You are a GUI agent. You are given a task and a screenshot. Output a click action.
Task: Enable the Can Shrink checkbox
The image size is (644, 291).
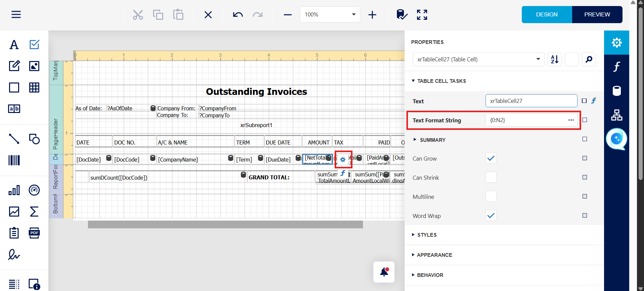[491, 177]
